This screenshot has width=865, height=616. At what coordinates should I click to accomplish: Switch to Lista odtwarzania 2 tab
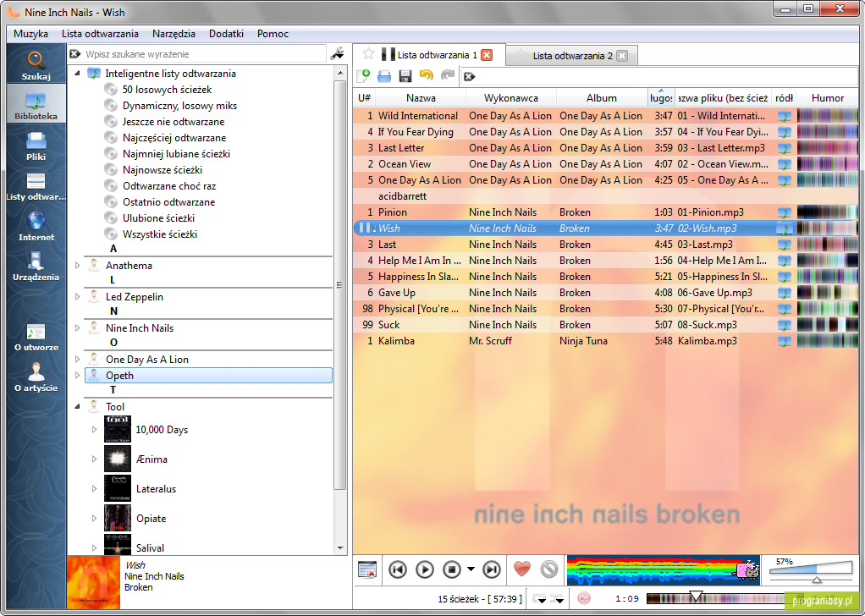coord(572,56)
